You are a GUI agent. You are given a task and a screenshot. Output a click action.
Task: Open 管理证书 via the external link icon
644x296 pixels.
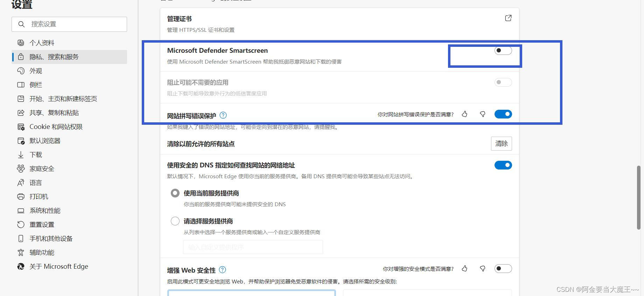(508, 18)
